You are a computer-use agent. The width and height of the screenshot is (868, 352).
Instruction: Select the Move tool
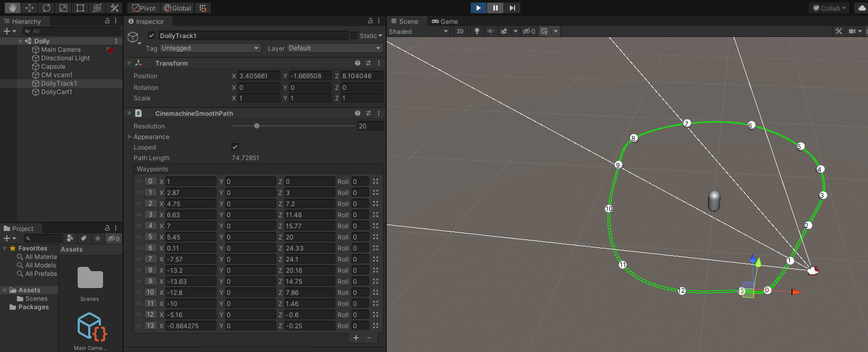coord(30,8)
